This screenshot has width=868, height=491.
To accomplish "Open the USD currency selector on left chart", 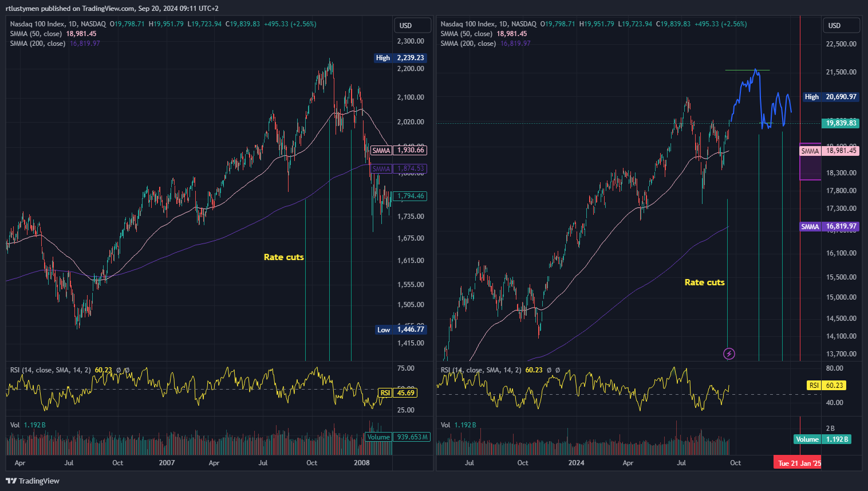I will 412,25.
